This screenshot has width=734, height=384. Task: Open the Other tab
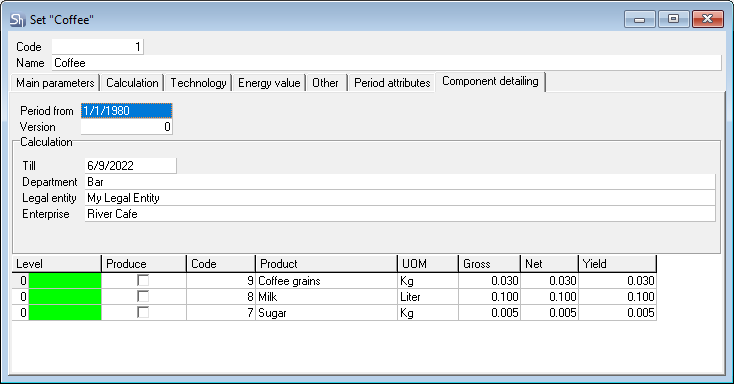pos(325,83)
